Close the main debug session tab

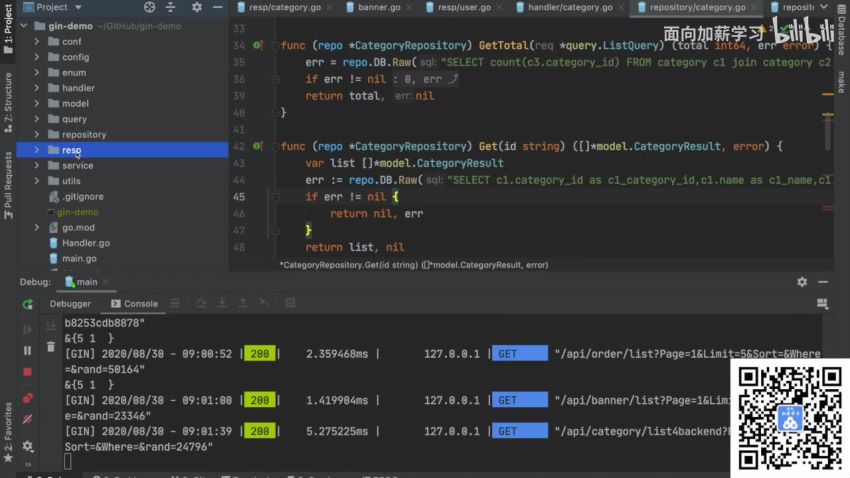coord(106,282)
